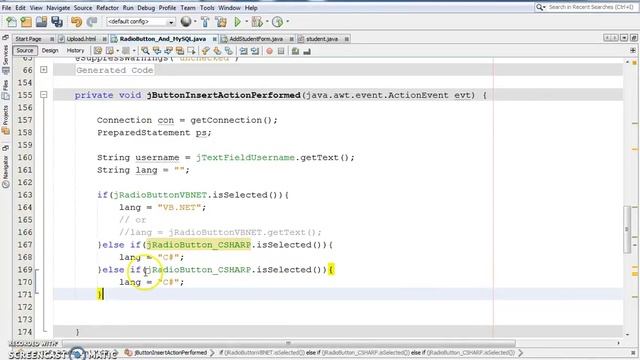
Task: Open the search options magnifier dropdown
Action: pos(541,7)
